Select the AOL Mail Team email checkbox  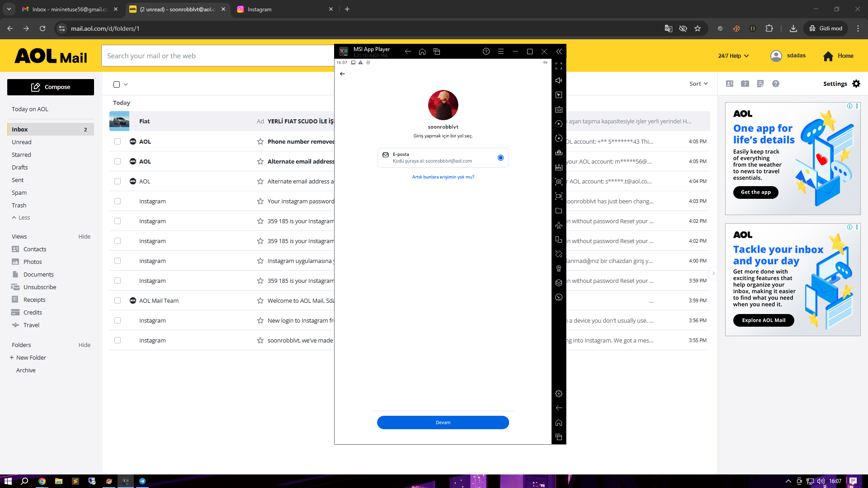(x=118, y=300)
